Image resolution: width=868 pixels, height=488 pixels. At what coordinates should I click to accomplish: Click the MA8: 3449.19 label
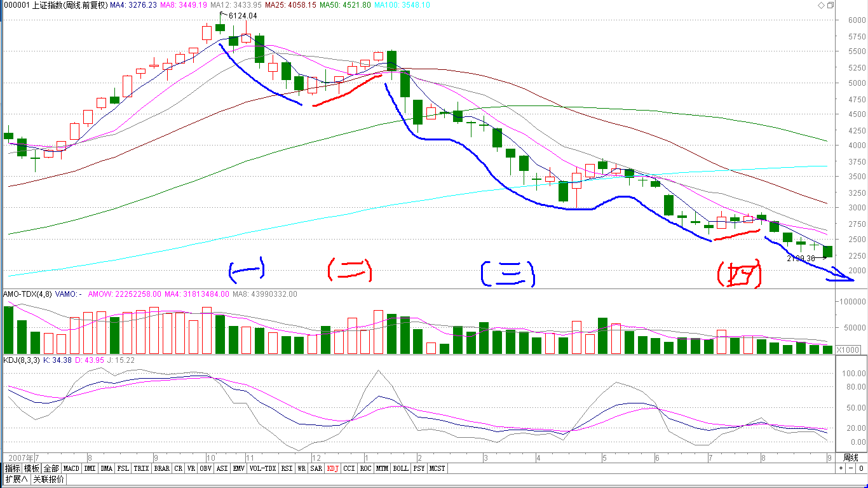tap(184, 5)
